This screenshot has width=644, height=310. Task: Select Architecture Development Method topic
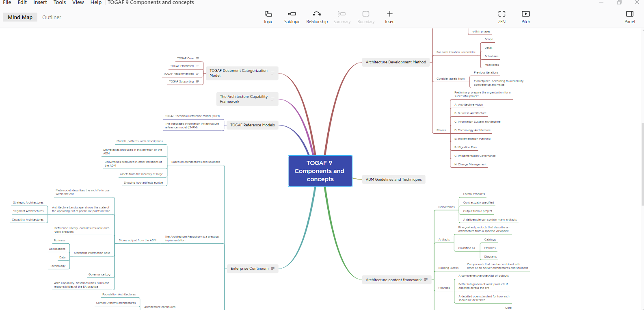(x=396, y=62)
